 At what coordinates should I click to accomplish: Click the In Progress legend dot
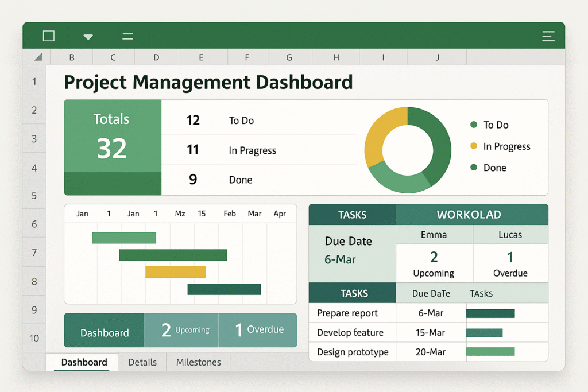[473, 146]
